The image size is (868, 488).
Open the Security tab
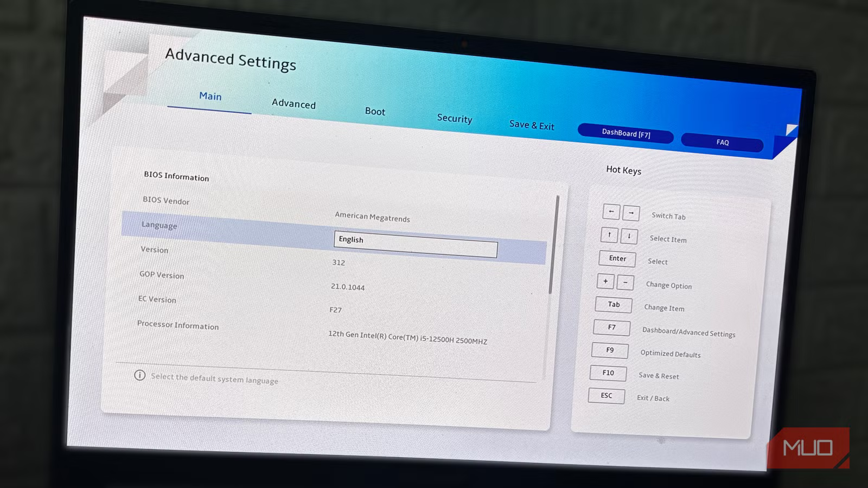pos(455,118)
